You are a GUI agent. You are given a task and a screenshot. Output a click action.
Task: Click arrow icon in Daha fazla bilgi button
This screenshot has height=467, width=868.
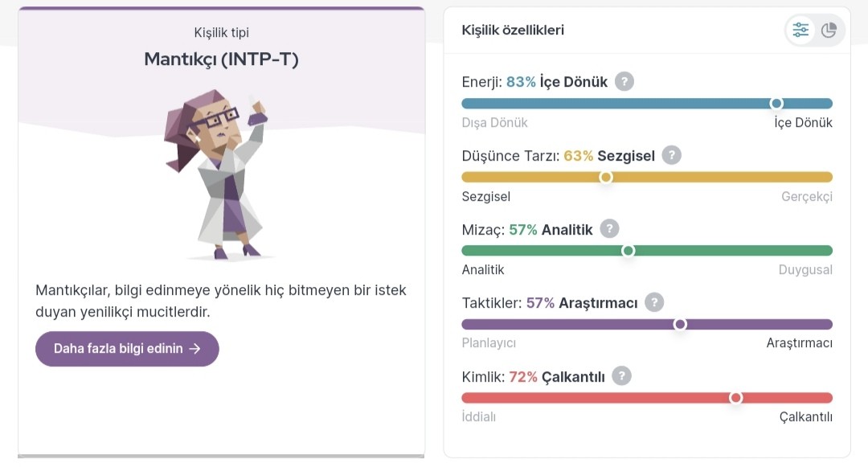(x=194, y=349)
